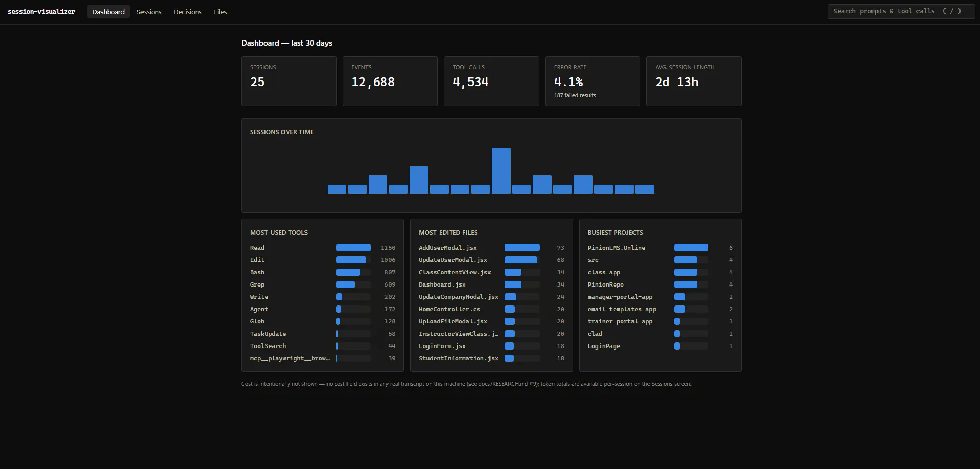Select the Write tool row
Image resolution: width=980 pixels, height=469 pixels.
point(322,297)
